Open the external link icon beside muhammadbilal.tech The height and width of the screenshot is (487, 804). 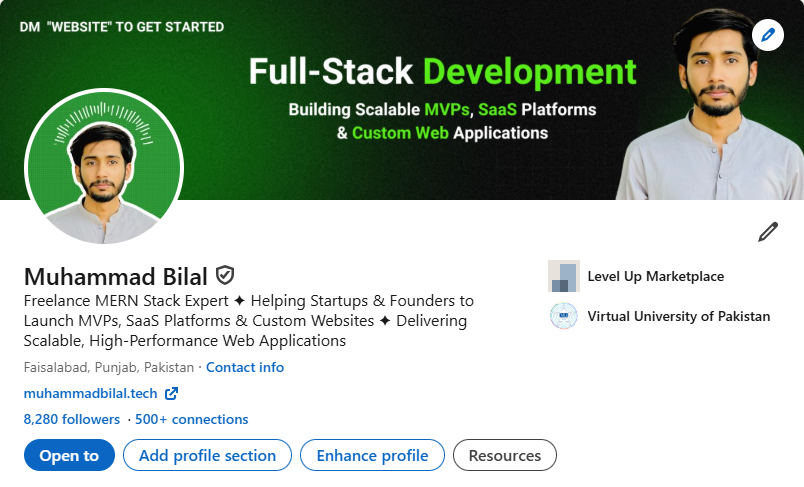tap(171, 394)
